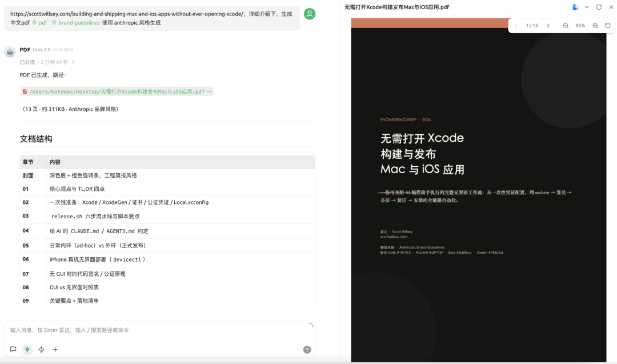Click the 85% zoom level value
Screen dimensions: 617x364
point(580,26)
